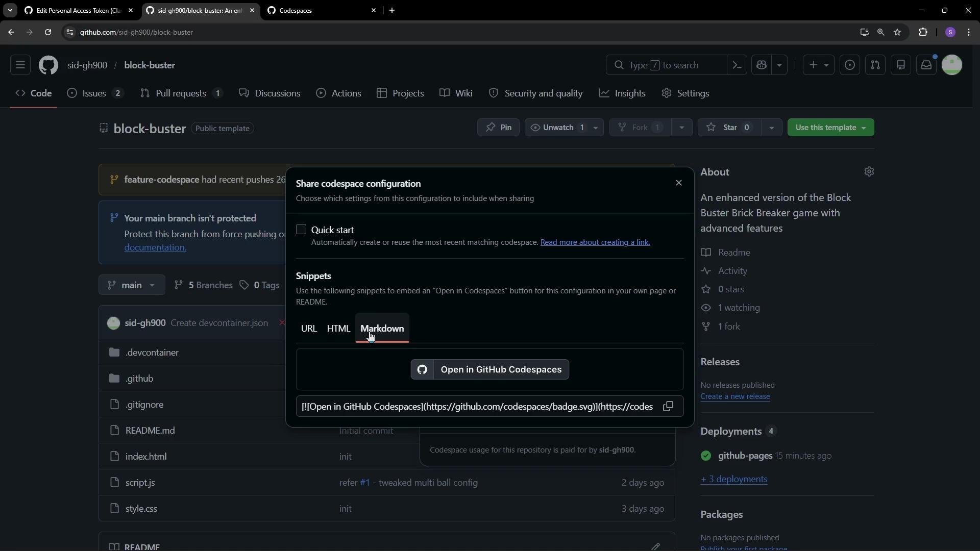Open your pull requests icon in header
This screenshot has width=980, height=551.
point(875,65)
